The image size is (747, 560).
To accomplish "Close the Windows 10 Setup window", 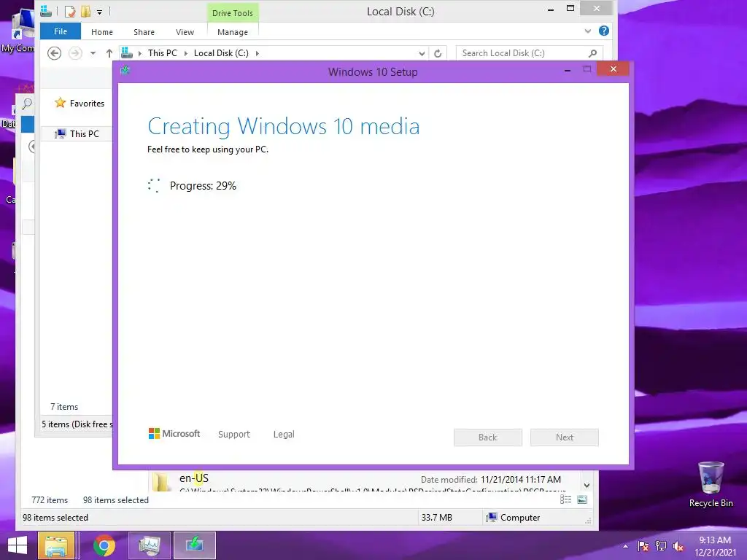I will coord(613,69).
